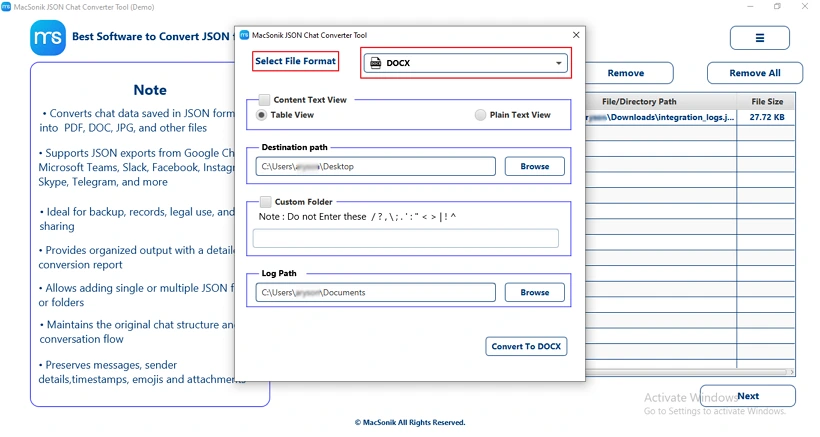This screenshot has height=437, width=820.
Task: Click the MacSonik logo in main window
Action: coord(48,38)
